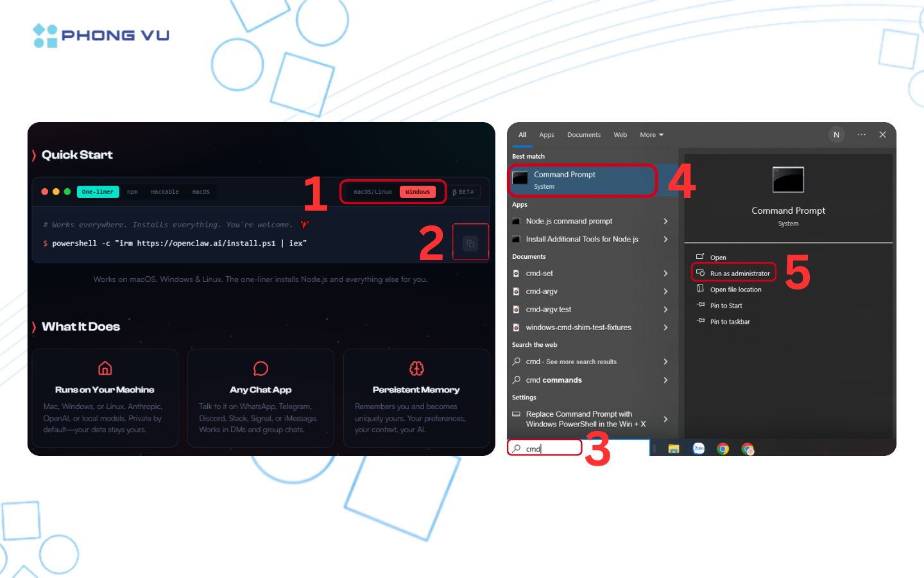Click the Install Additional Tools for Node.js icon

point(516,239)
